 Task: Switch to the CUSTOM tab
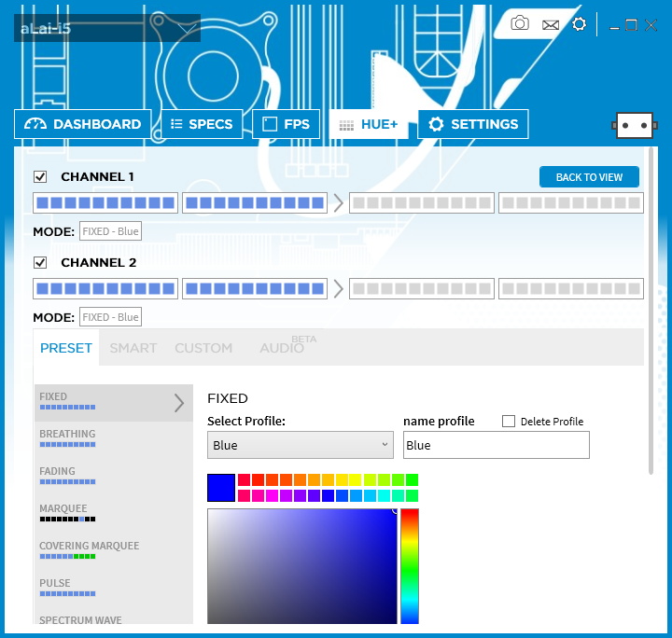pyautogui.click(x=203, y=348)
